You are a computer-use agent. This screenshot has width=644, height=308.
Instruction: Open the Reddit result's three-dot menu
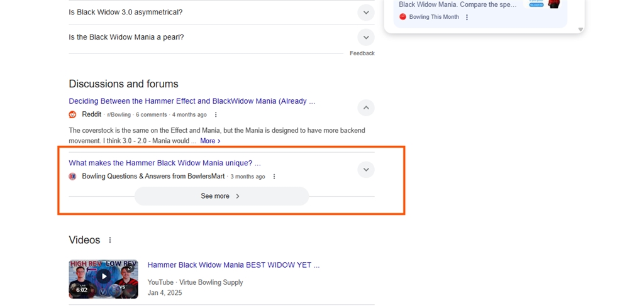tap(216, 114)
